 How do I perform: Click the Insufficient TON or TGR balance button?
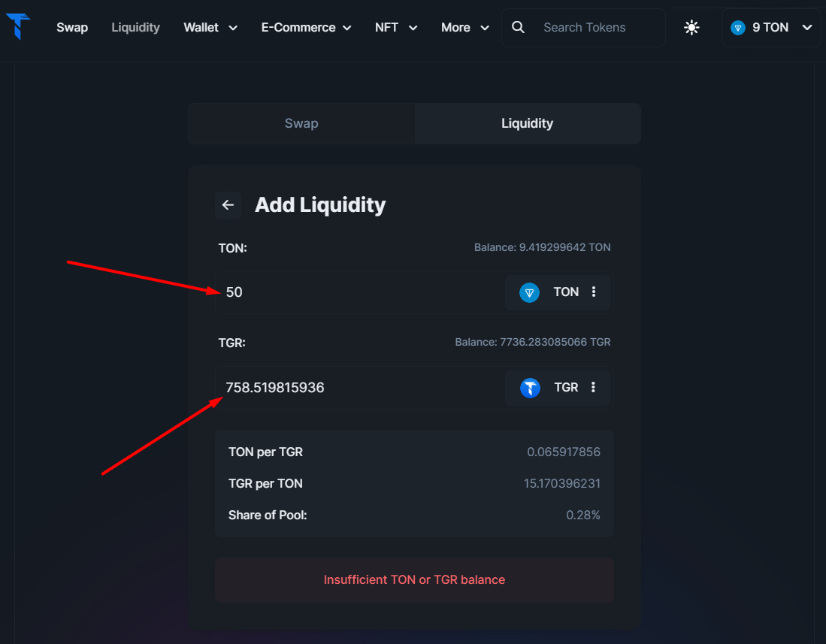click(x=414, y=580)
